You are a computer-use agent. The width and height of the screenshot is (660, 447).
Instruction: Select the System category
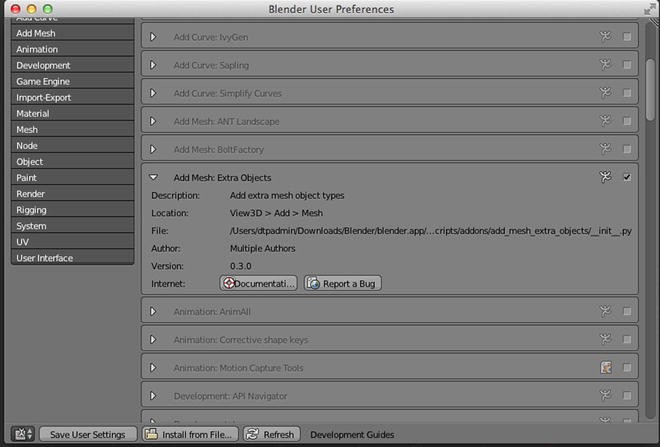[72, 226]
